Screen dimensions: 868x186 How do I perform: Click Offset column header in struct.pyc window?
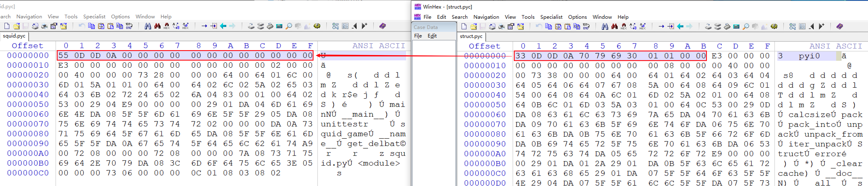pos(484,46)
